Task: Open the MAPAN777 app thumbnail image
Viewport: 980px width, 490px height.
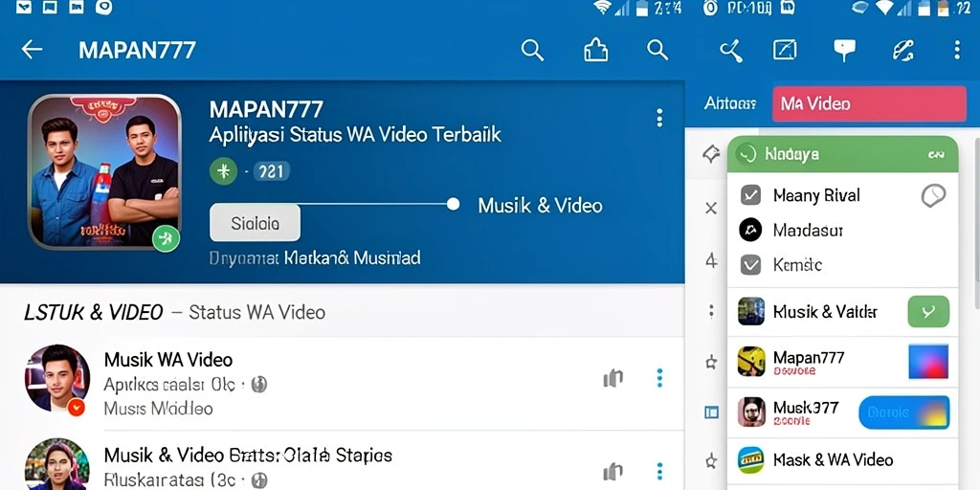Action: (104, 172)
